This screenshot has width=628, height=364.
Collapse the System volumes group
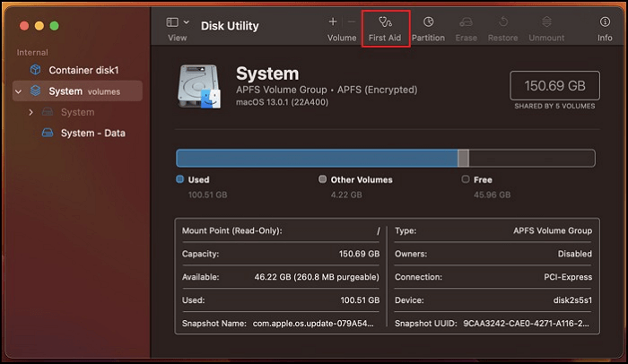click(19, 91)
